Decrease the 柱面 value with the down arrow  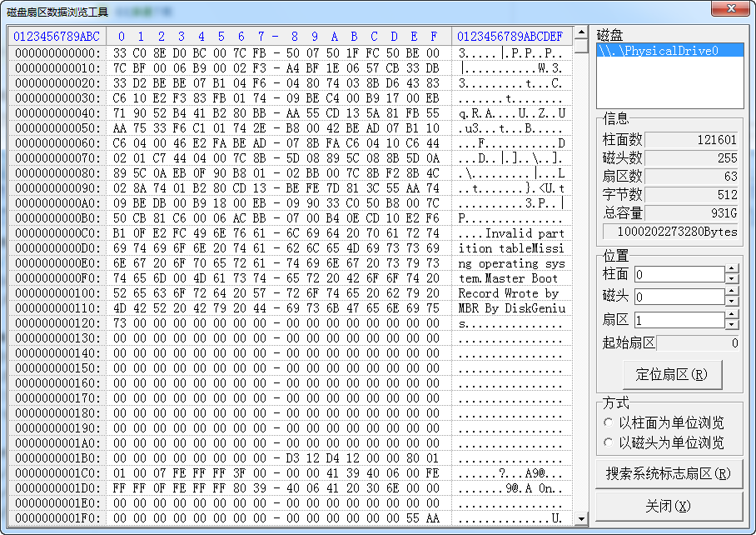[731, 278]
